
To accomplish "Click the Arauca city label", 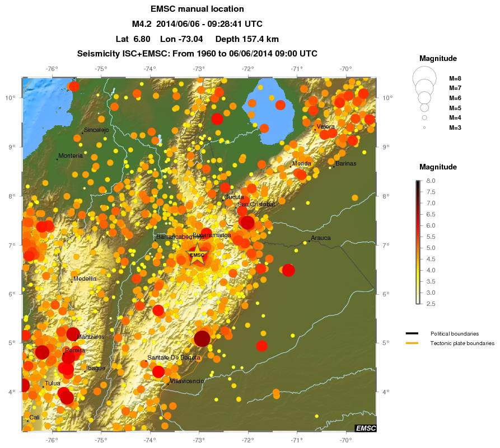I will [320, 238].
